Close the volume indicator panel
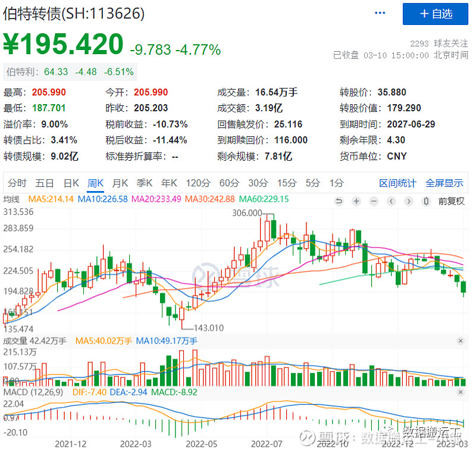476x453 pixels. (x=461, y=340)
